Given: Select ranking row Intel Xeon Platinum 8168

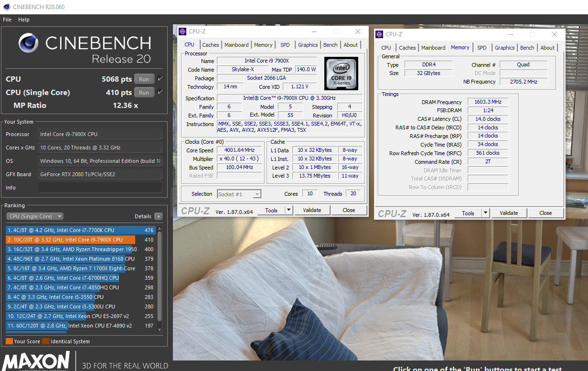Looking at the screenshot, I should pyautogui.click(x=81, y=259).
